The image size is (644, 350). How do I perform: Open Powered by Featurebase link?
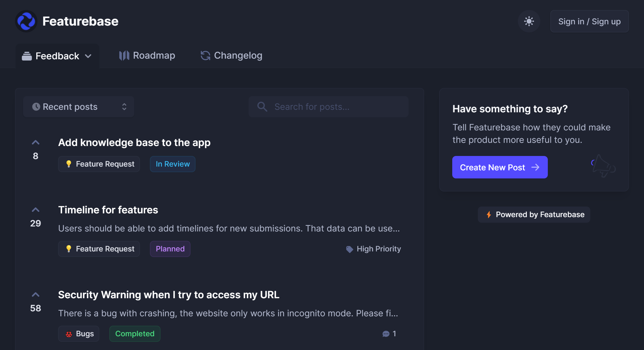click(x=534, y=215)
